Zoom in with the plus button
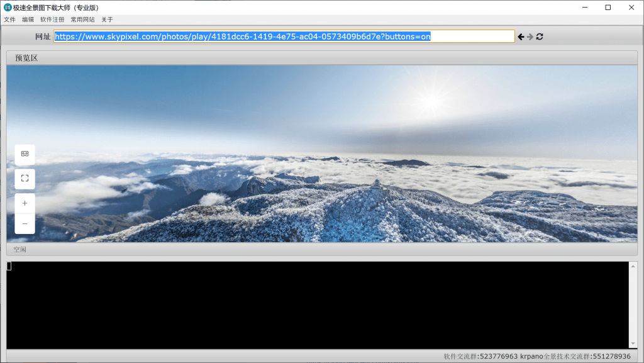Viewport: 644px width, 363px height. pyautogui.click(x=25, y=203)
